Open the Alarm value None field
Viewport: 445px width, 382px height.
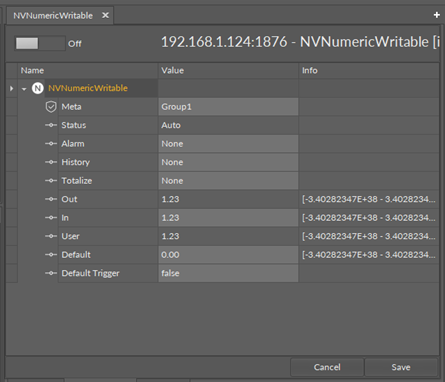228,144
